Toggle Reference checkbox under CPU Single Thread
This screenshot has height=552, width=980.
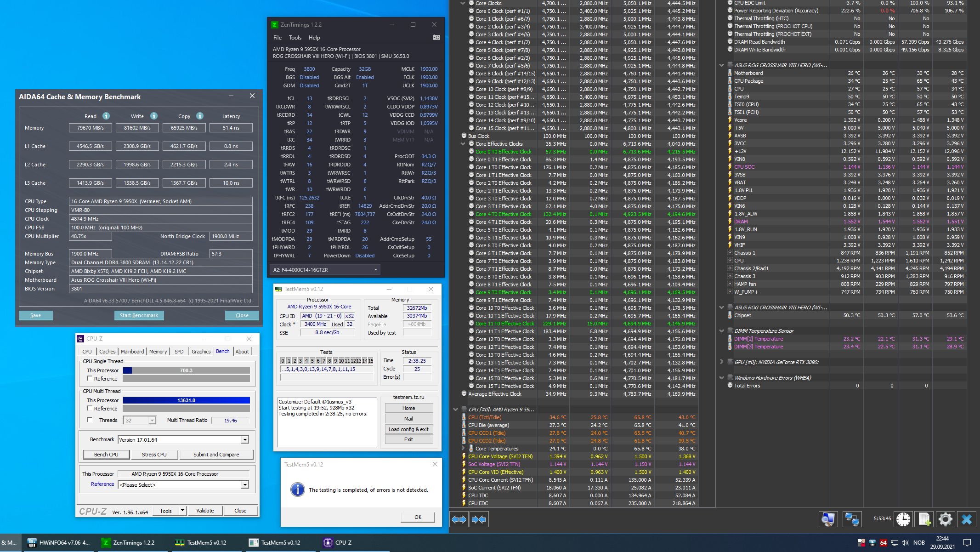(x=90, y=378)
